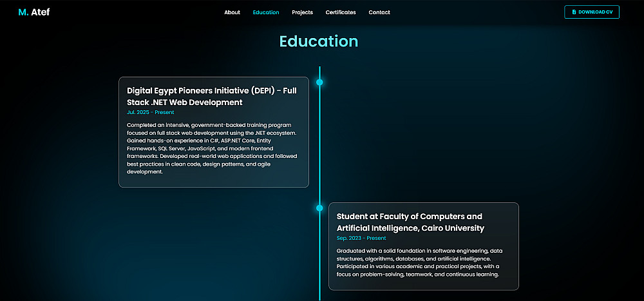
Task: Open the Projects nav link
Action: (302, 12)
